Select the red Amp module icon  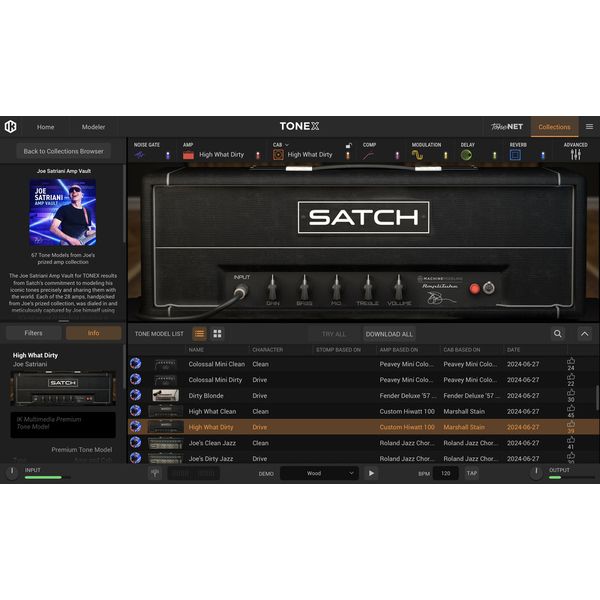point(188,155)
